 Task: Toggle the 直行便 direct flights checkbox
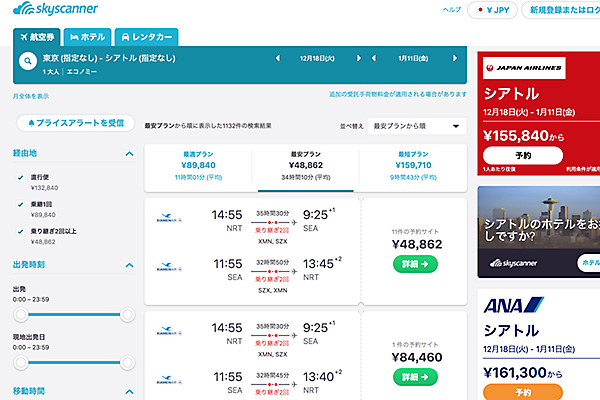(x=20, y=177)
